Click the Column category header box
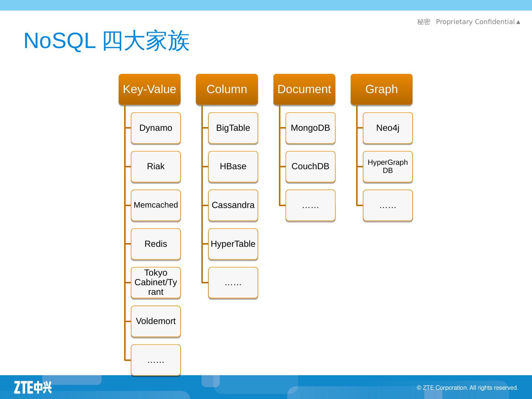This screenshot has width=532, height=399. point(227,89)
